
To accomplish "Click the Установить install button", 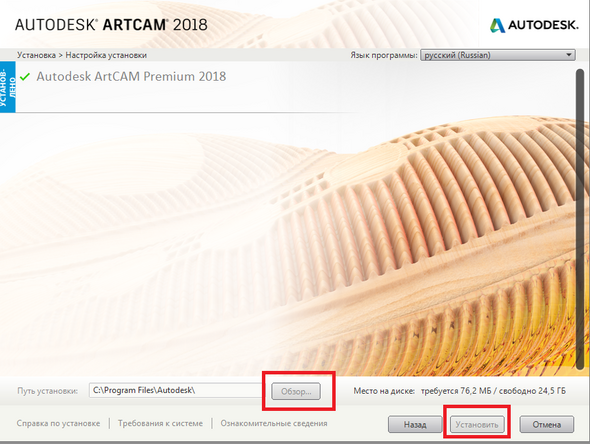I will (477, 424).
